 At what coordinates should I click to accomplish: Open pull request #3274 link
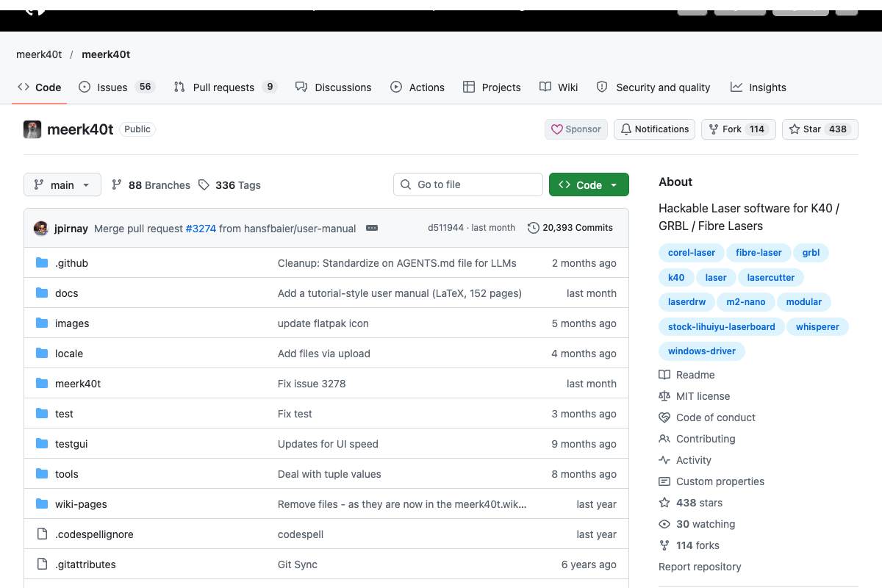tap(201, 229)
